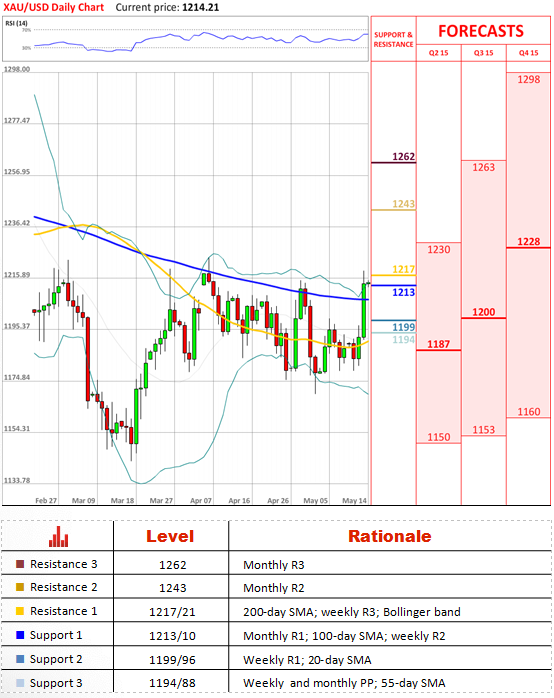Click the Support 2 steel-blue swatch

coord(20,659)
